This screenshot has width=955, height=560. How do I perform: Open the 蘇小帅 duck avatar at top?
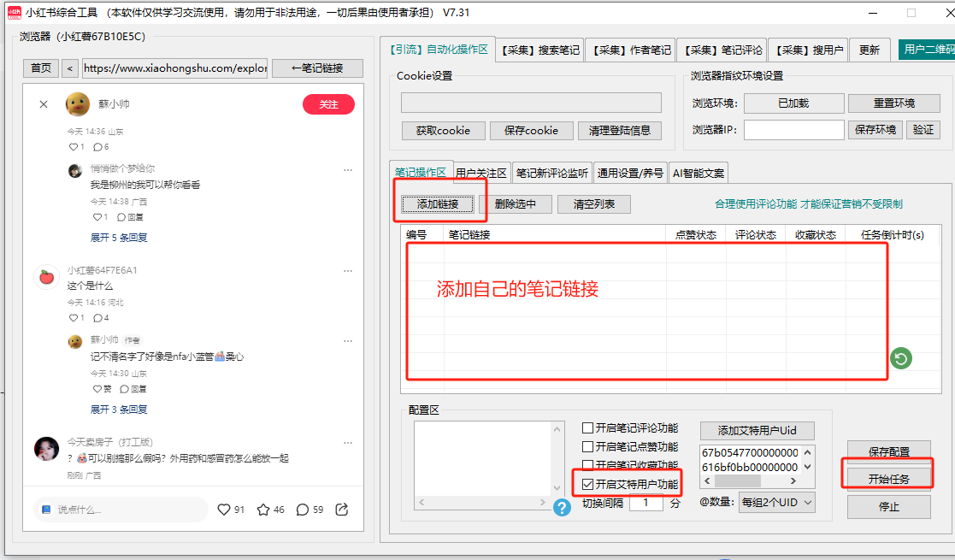pos(78,104)
